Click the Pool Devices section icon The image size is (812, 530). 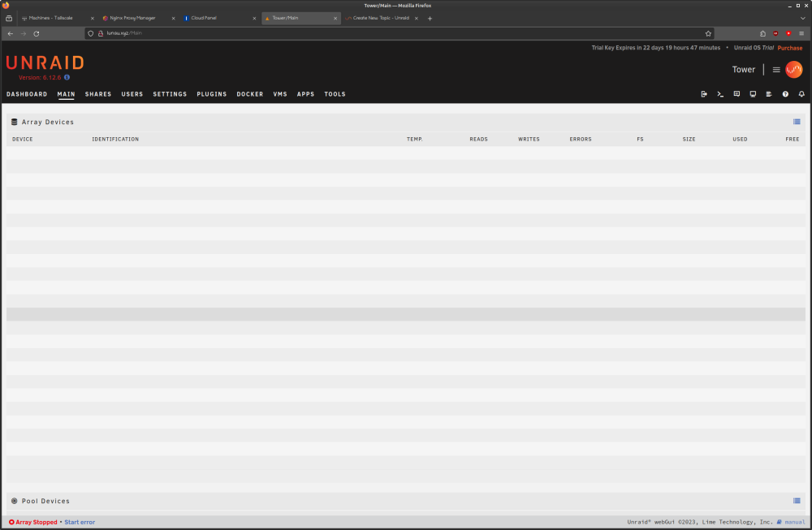[15, 501]
